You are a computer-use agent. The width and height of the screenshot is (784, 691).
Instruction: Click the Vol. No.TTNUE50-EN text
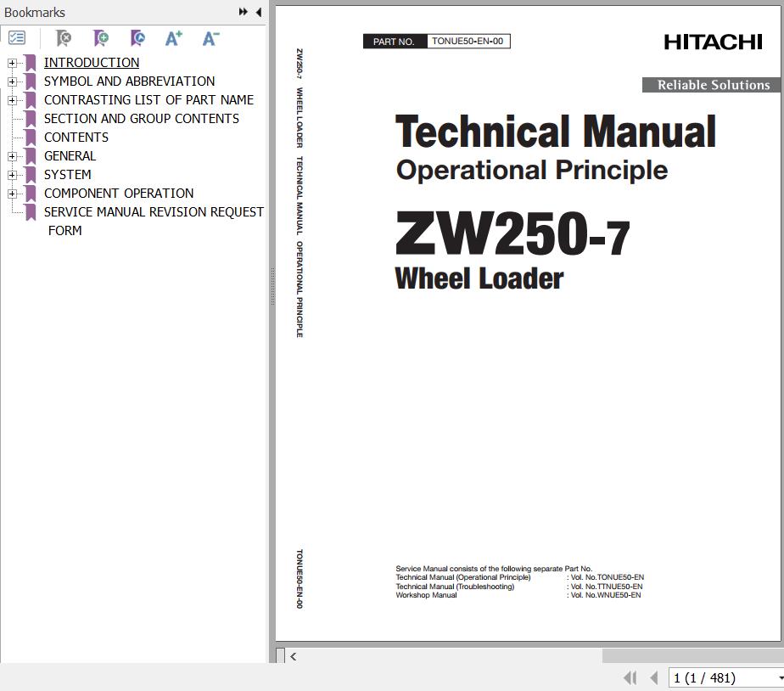point(607,587)
